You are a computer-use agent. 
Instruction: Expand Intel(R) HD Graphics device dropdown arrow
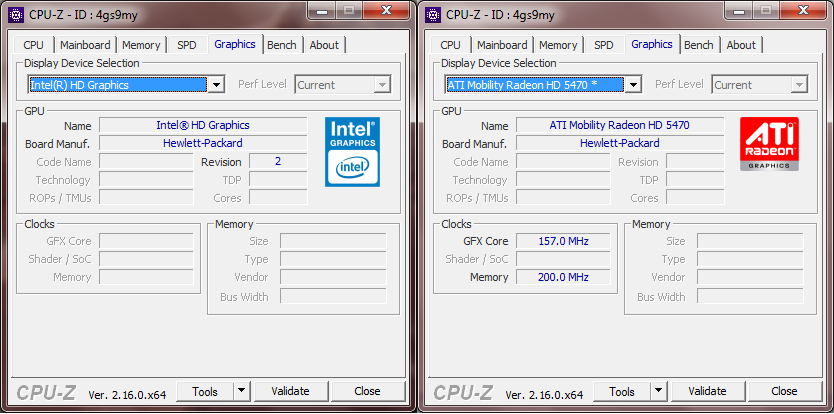pos(216,85)
